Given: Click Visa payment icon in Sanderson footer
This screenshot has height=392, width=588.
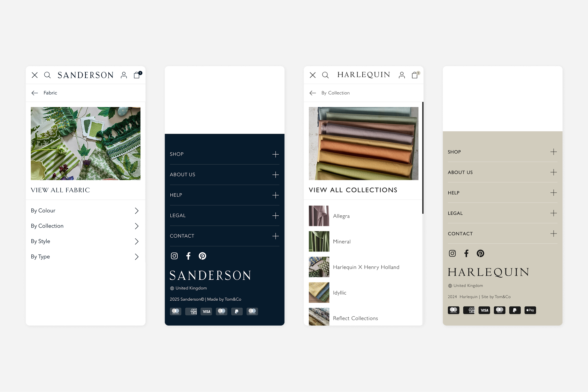Looking at the screenshot, I should 206,311.
